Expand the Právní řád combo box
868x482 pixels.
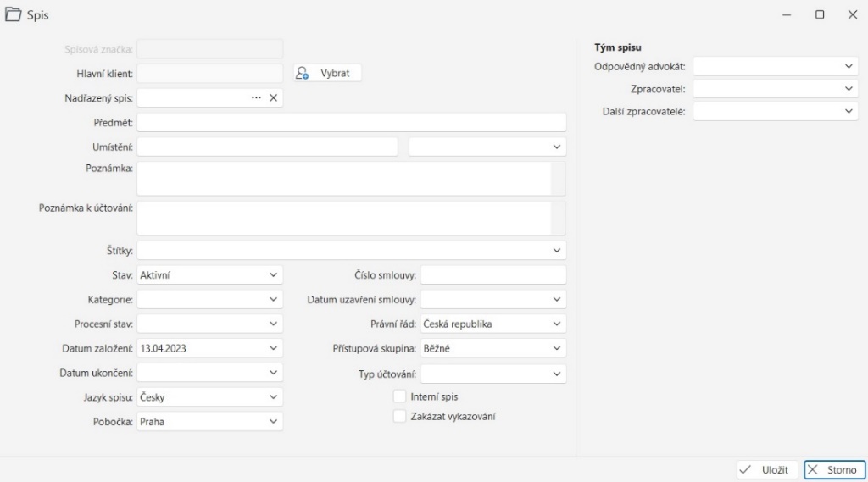click(557, 324)
